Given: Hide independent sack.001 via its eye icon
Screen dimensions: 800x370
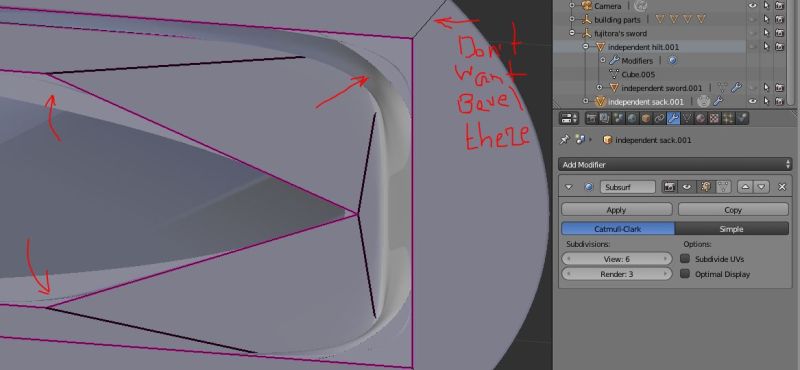Looking at the screenshot, I should point(752,102).
